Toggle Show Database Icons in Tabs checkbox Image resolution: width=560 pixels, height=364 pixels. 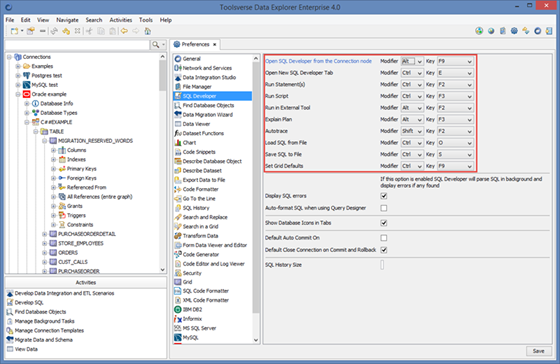(384, 223)
